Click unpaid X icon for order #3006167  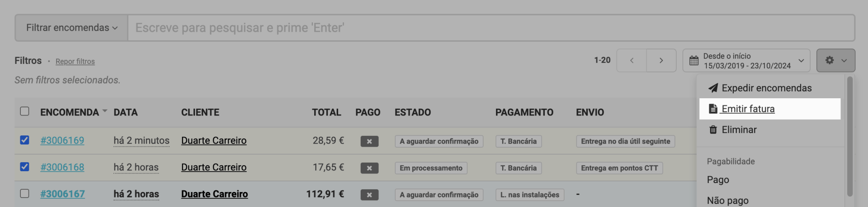369,195
